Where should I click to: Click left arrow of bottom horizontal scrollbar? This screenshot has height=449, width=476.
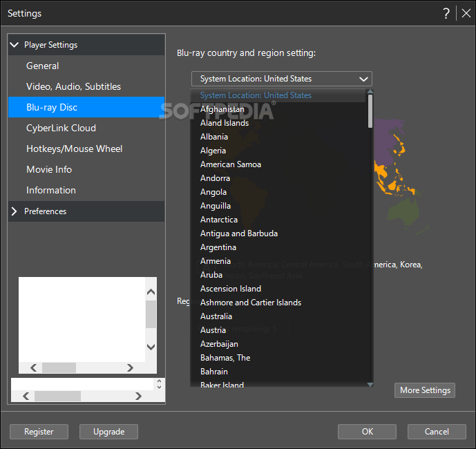tap(26, 396)
